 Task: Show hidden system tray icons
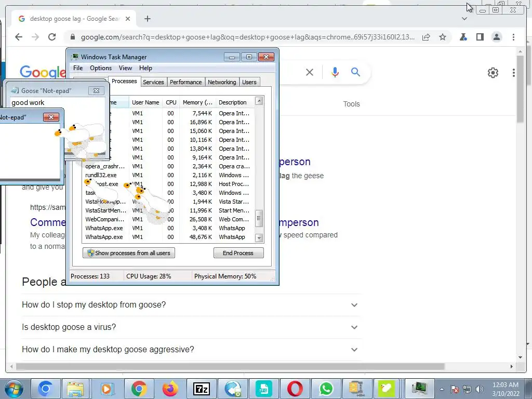click(442, 390)
